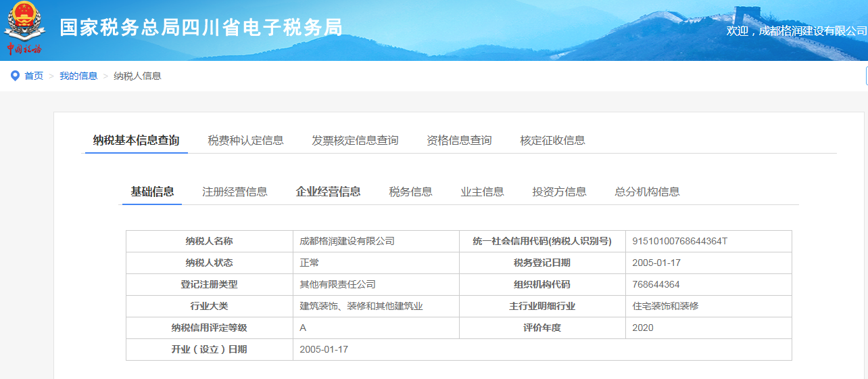The image size is (868, 379).
Task: Click the 纳税人状态 label cell
Action: 210,263
